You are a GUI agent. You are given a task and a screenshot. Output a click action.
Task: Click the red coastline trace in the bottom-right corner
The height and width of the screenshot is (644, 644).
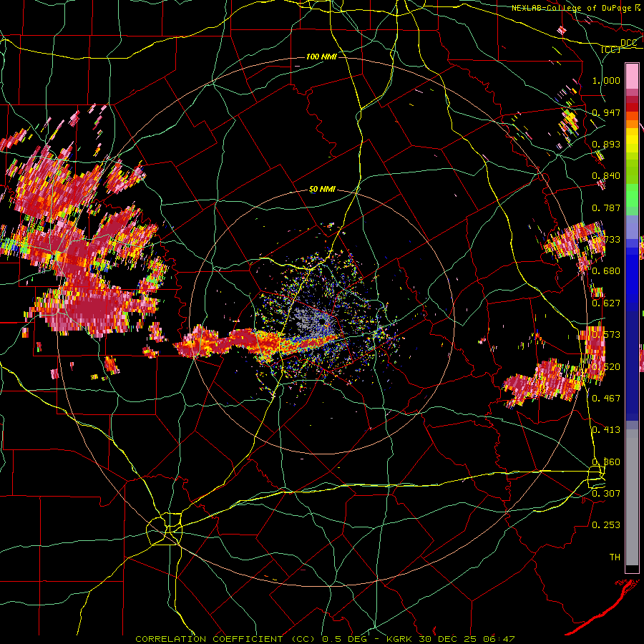pyautogui.click(x=604, y=607)
